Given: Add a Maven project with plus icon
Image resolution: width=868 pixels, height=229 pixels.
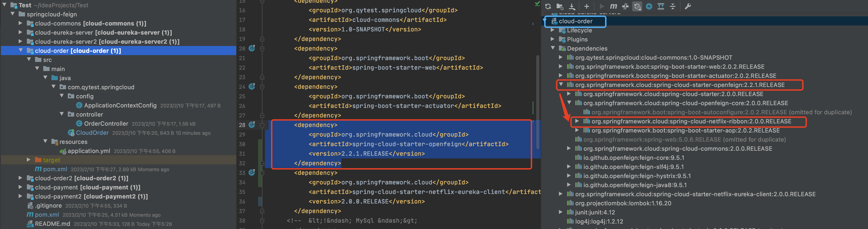Looking at the screenshot, I should click(586, 6).
